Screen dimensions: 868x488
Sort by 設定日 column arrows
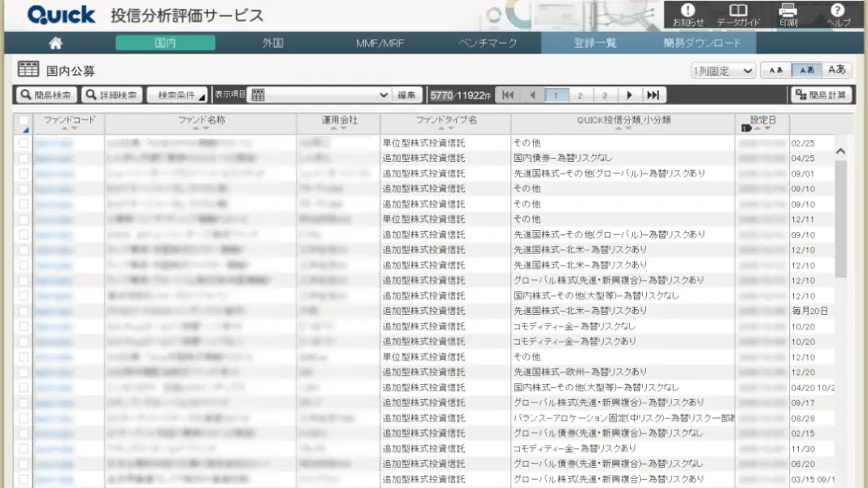[762, 129]
